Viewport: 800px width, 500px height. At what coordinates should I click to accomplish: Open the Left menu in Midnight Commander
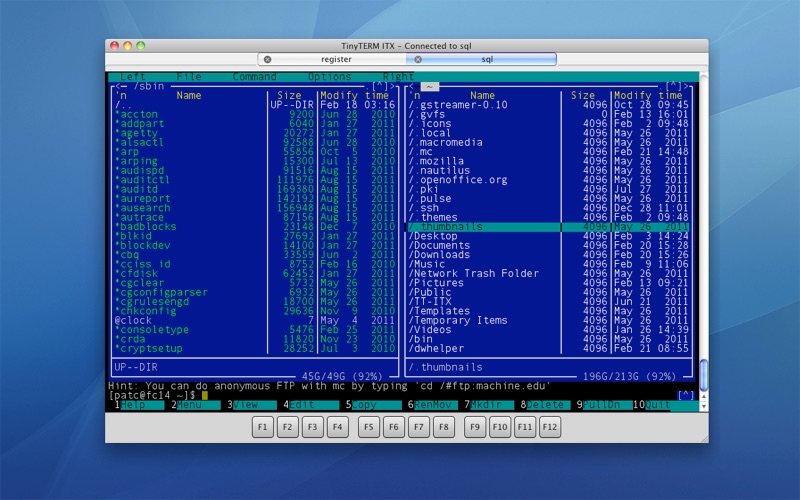pyautogui.click(x=133, y=77)
